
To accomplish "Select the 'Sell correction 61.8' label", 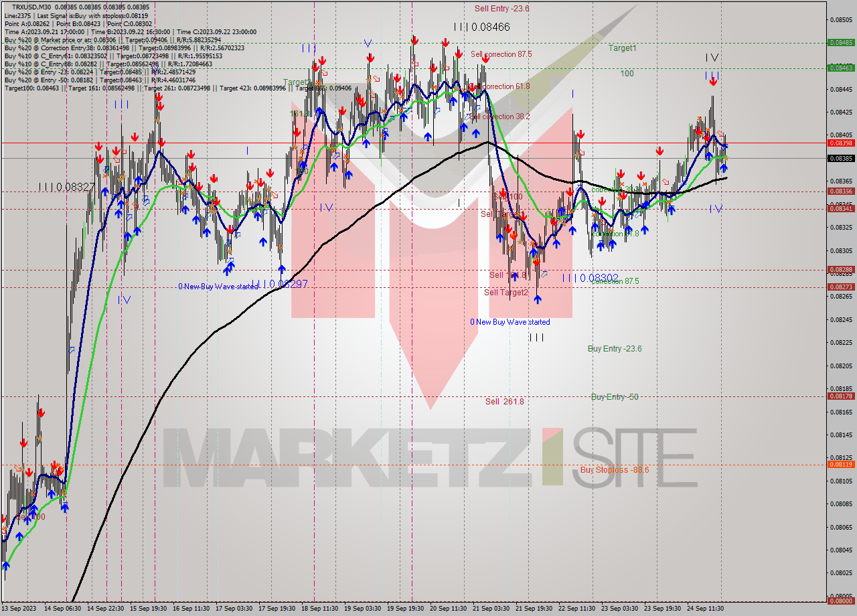I will [499, 86].
